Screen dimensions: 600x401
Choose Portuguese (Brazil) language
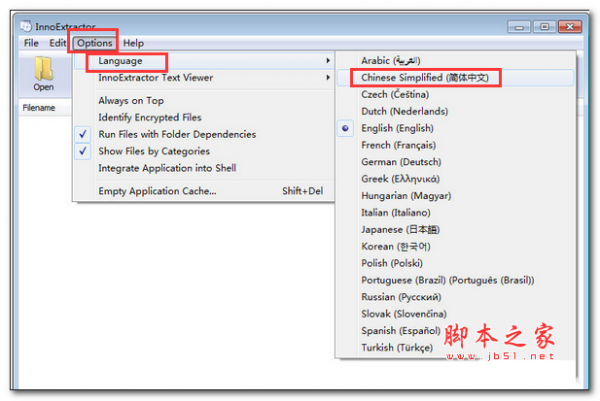tap(455, 280)
